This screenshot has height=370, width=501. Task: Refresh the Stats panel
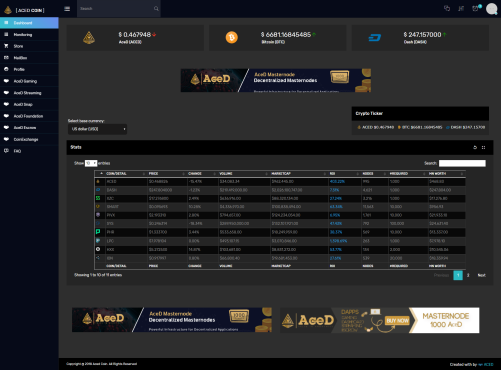(475, 147)
